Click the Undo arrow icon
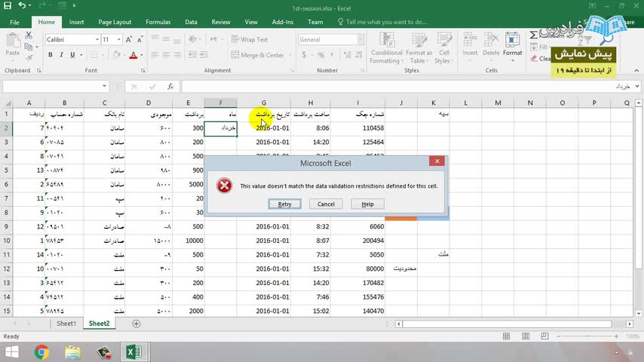 (x=22, y=5)
